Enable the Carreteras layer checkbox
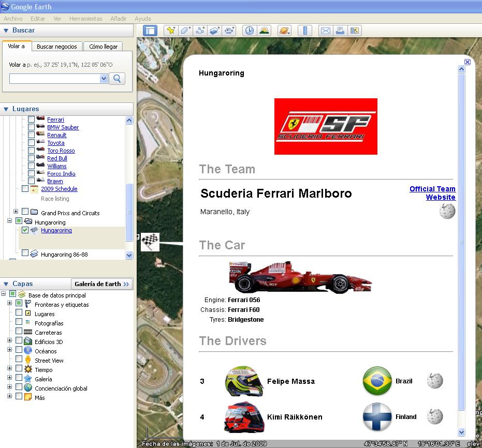Image resolution: width=482 pixels, height=448 pixels. (x=19, y=332)
